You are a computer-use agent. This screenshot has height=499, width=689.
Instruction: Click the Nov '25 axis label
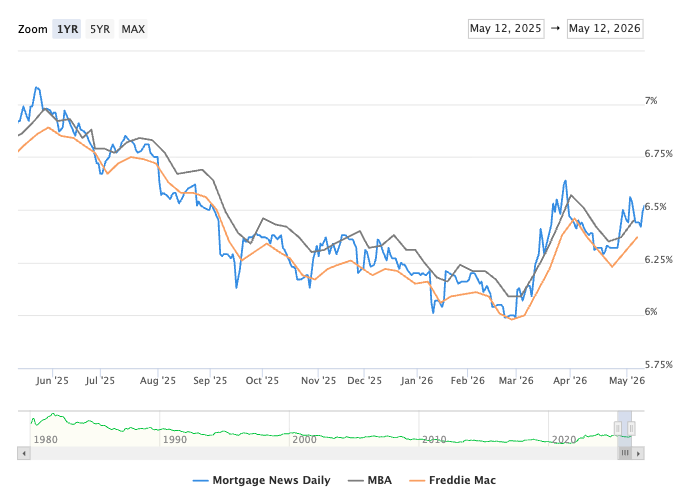pos(318,380)
